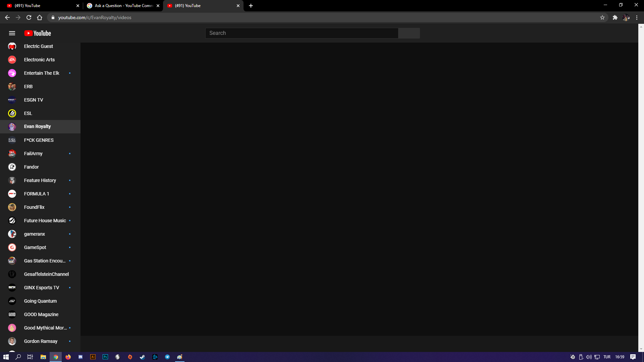The height and width of the screenshot is (362, 644).
Task: Click the 16:59 taskbar clock
Action: click(620, 357)
